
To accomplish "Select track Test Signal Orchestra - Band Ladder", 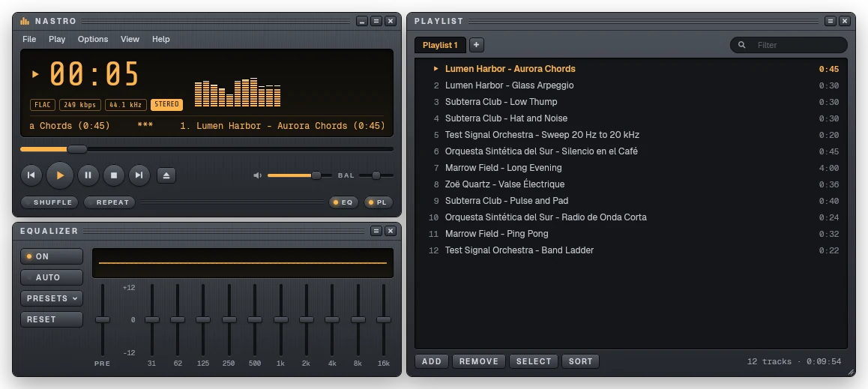I will coord(631,250).
